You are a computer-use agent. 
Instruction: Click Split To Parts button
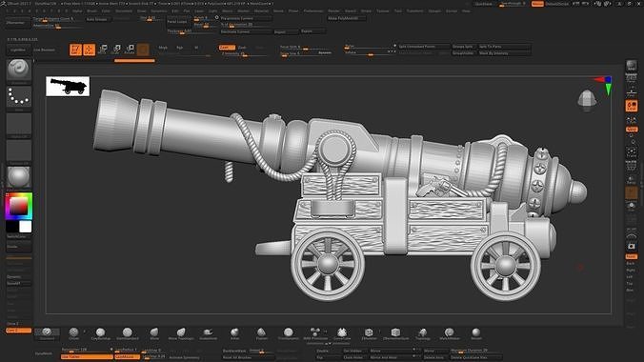(504, 47)
